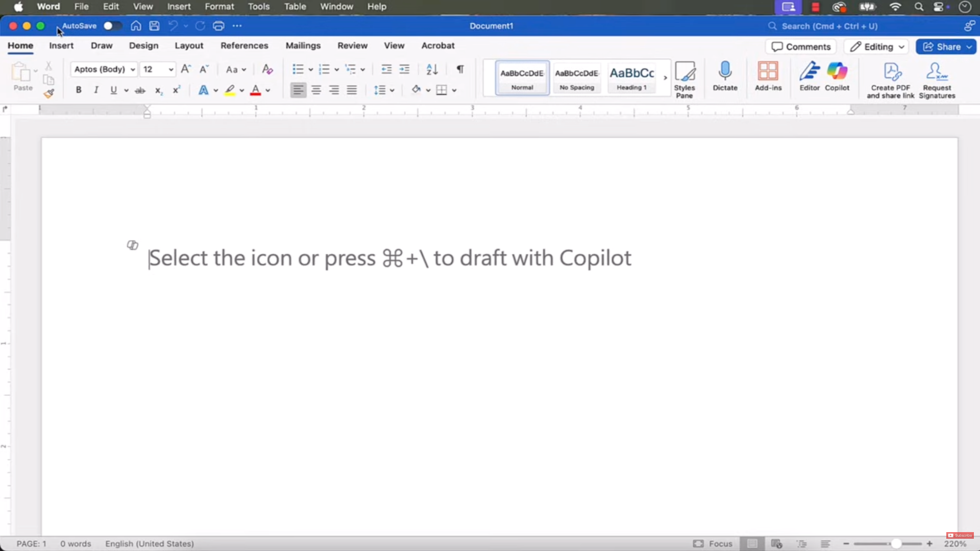
Task: Click the Show paragraph marks icon
Action: pos(460,69)
